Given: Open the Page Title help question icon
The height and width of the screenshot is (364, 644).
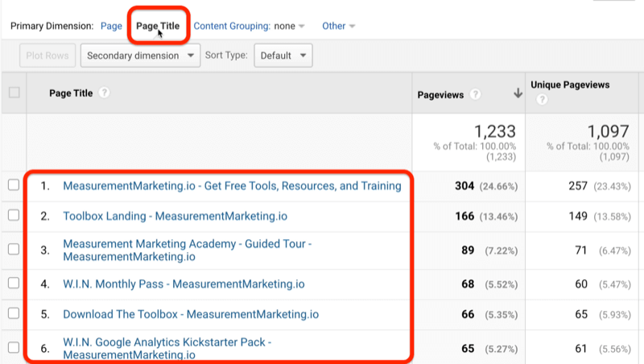Looking at the screenshot, I should [105, 93].
